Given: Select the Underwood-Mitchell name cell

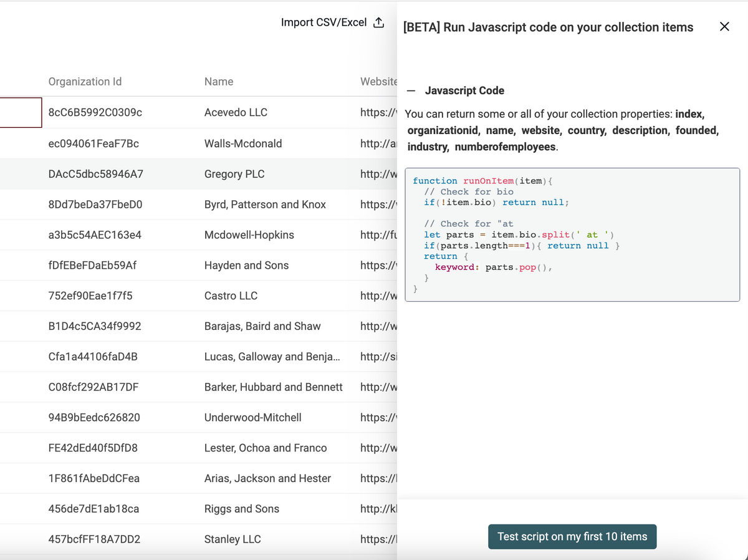Looking at the screenshot, I should click(252, 418).
